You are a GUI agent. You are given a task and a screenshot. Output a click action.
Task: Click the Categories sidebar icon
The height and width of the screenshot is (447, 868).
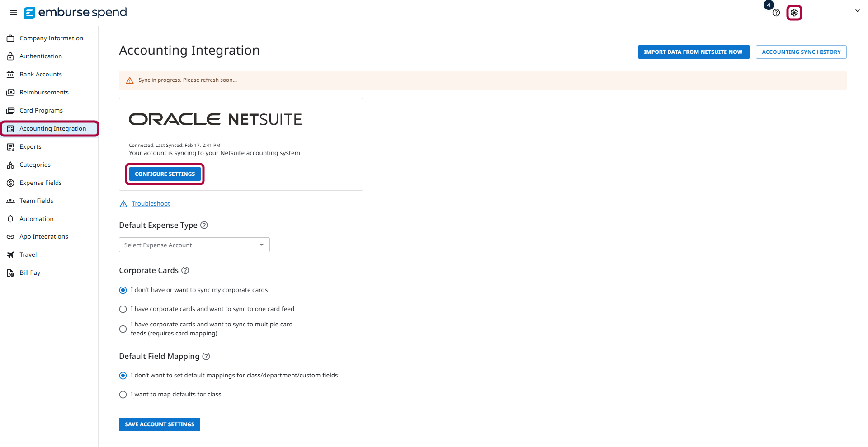coord(10,165)
